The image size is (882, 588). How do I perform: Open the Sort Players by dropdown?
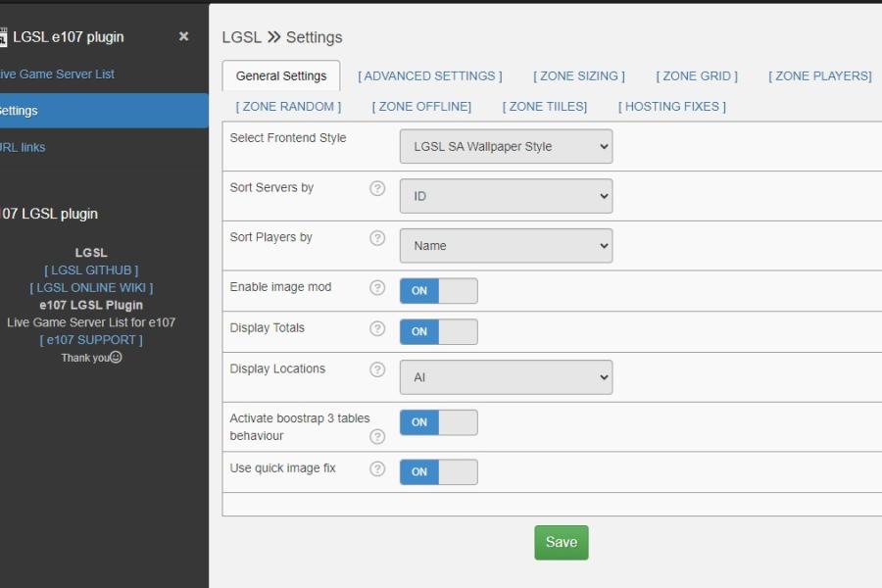(x=507, y=245)
